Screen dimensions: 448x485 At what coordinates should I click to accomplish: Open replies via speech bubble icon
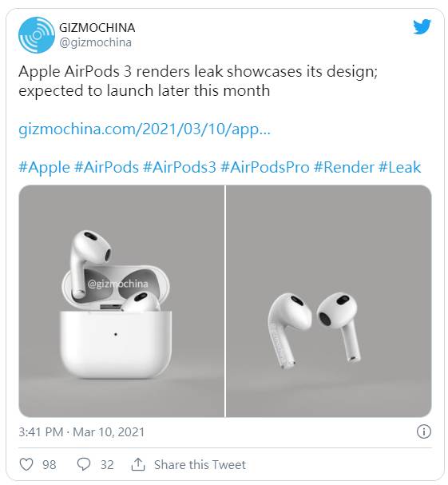pyautogui.click(x=84, y=464)
